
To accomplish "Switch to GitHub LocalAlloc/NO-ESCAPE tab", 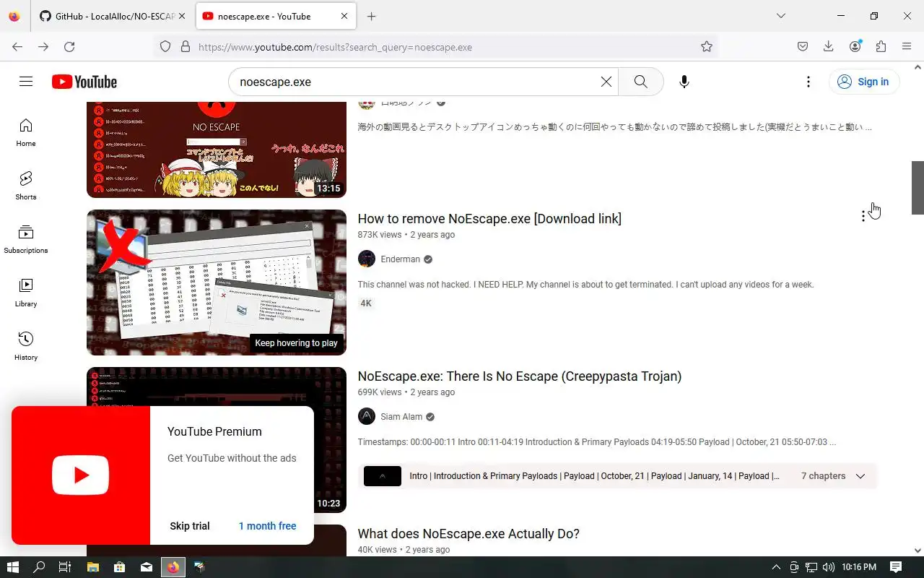I will click(112, 16).
